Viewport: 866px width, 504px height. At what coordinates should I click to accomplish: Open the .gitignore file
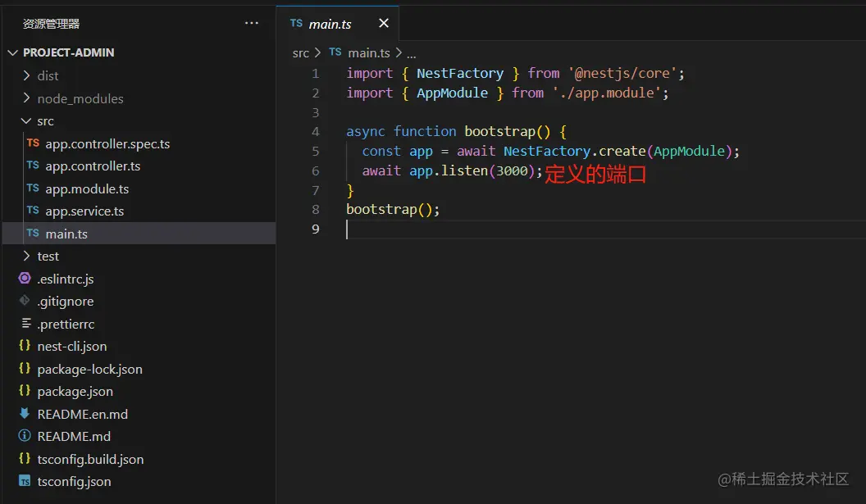click(139, 302)
